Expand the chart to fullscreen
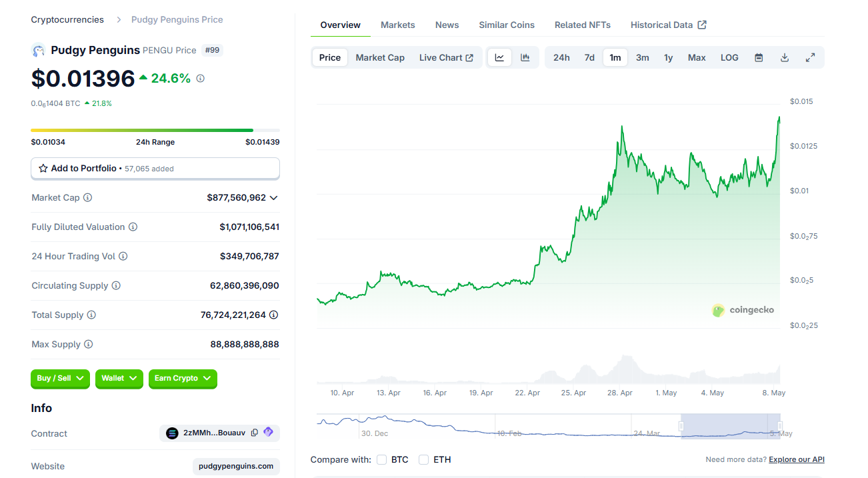 coord(811,57)
